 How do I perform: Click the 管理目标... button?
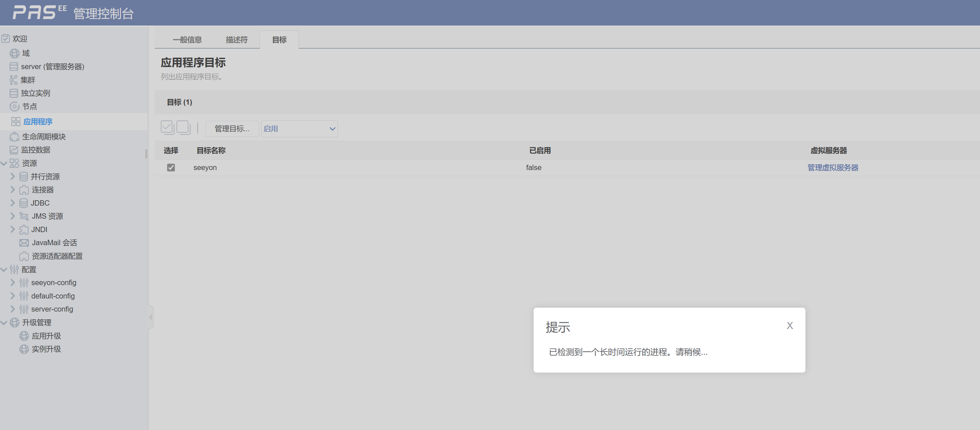click(232, 129)
